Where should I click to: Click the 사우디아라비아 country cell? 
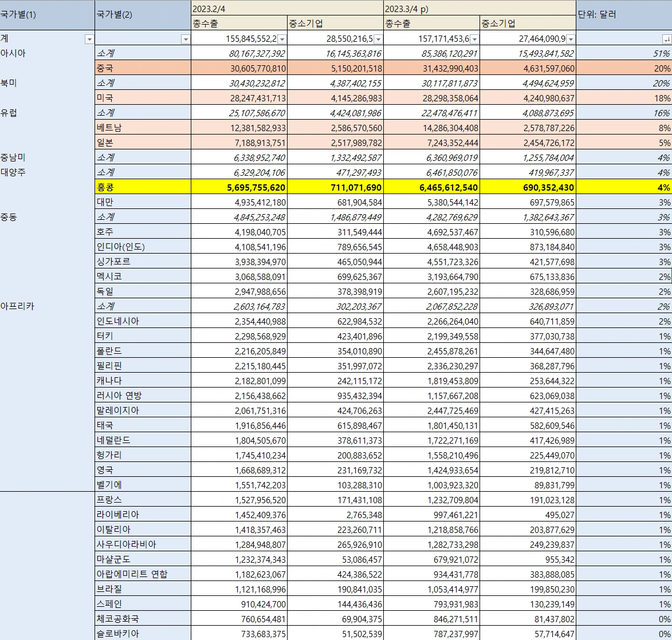[x=143, y=544]
